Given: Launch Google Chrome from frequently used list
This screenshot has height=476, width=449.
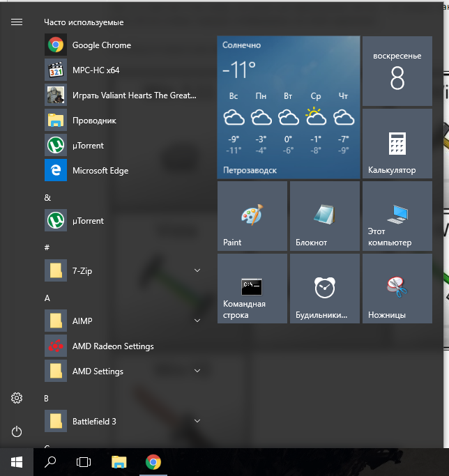Looking at the screenshot, I should tap(123, 45).
